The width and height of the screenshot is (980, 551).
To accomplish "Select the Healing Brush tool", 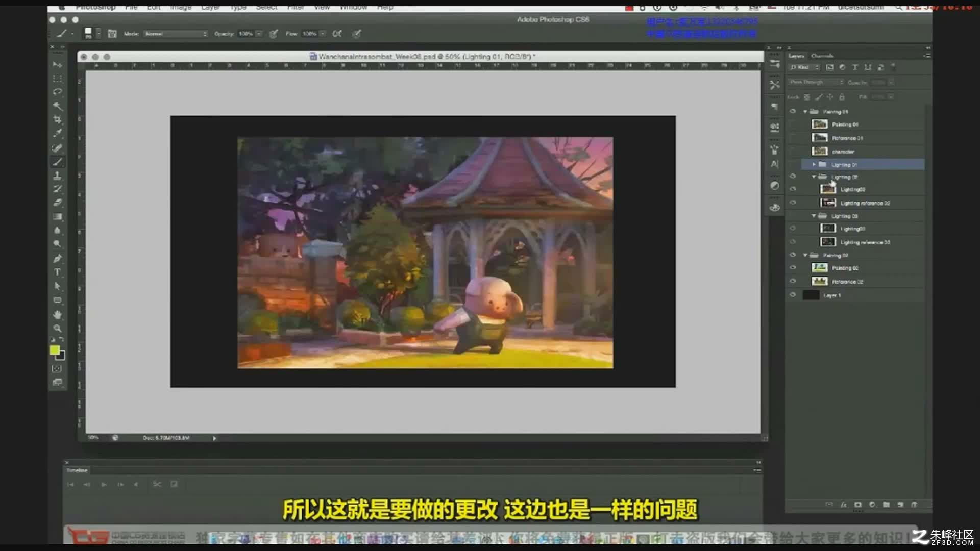I will 57,148.
